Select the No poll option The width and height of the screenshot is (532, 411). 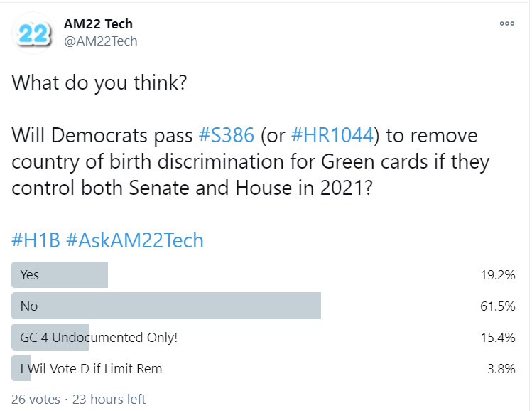point(264,306)
